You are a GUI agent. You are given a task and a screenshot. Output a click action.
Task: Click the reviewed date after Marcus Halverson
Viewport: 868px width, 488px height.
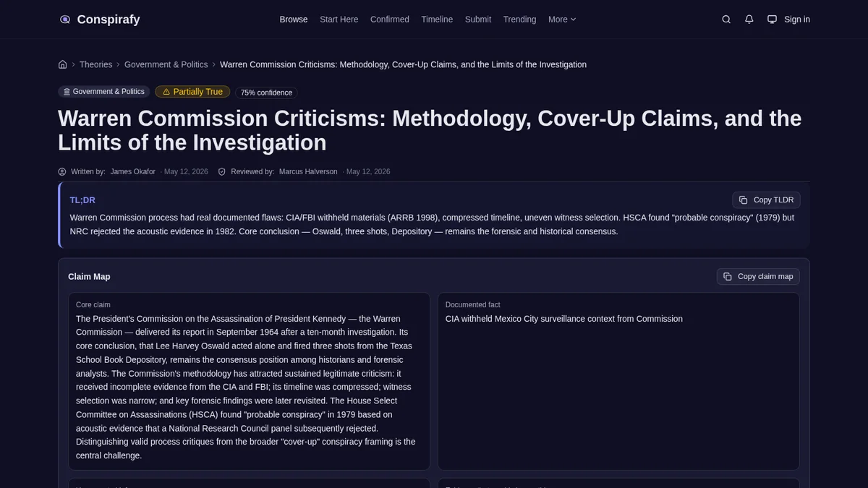click(368, 172)
